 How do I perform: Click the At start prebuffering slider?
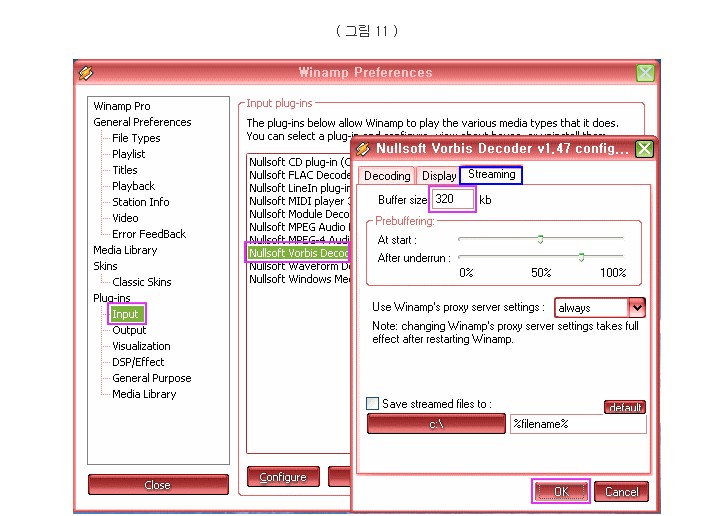click(x=540, y=239)
